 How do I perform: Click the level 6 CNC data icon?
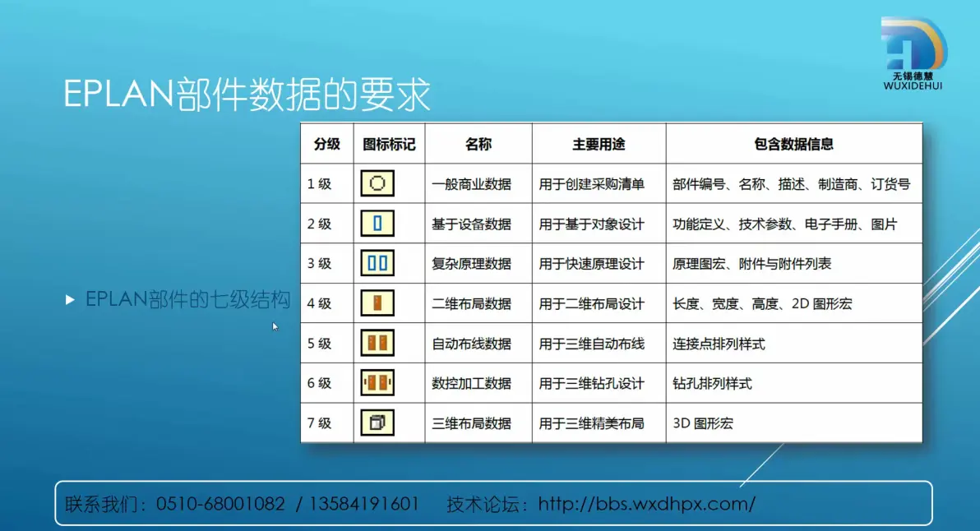pyautogui.click(x=377, y=383)
